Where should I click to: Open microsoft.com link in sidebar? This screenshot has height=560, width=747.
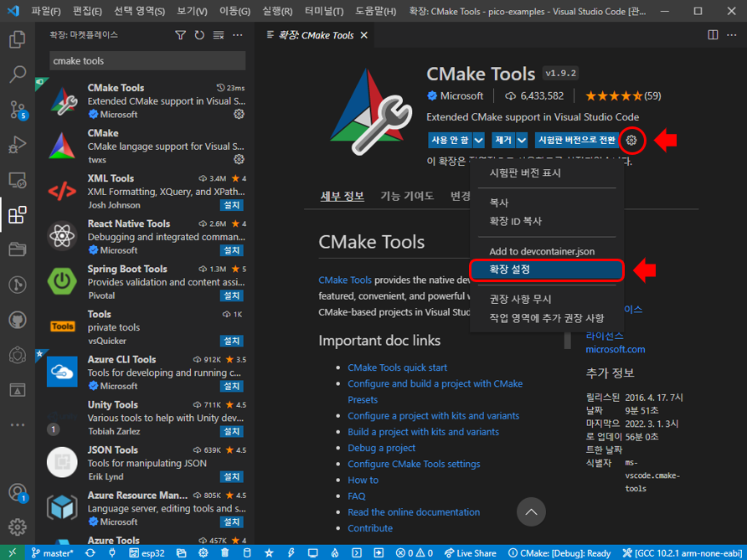(x=615, y=349)
